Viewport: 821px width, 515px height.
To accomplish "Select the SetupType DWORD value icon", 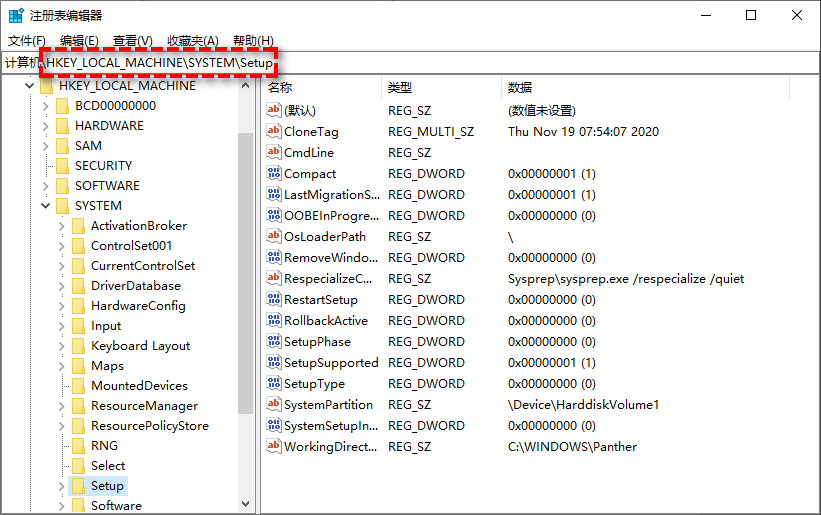I will [x=274, y=384].
